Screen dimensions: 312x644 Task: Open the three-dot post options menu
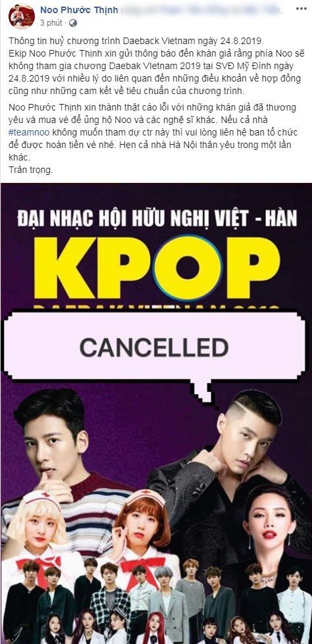click(x=301, y=9)
